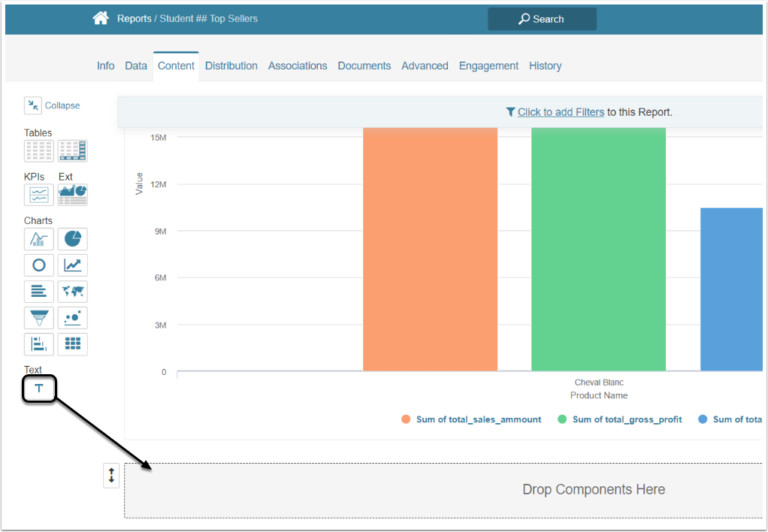Insert the KPI trend component
Image resolution: width=768 pixels, height=532 pixels.
tap(38, 195)
